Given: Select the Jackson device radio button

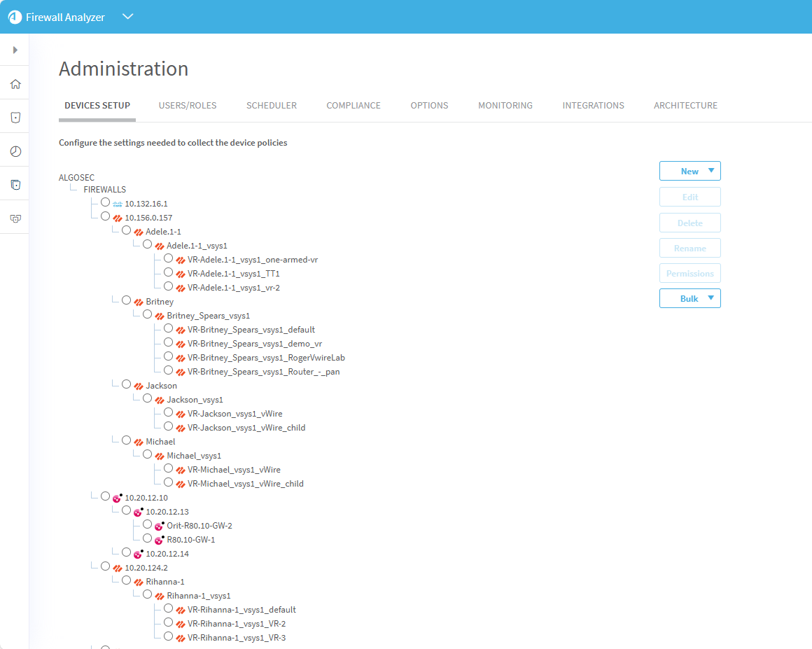Looking at the screenshot, I should 126,384.
